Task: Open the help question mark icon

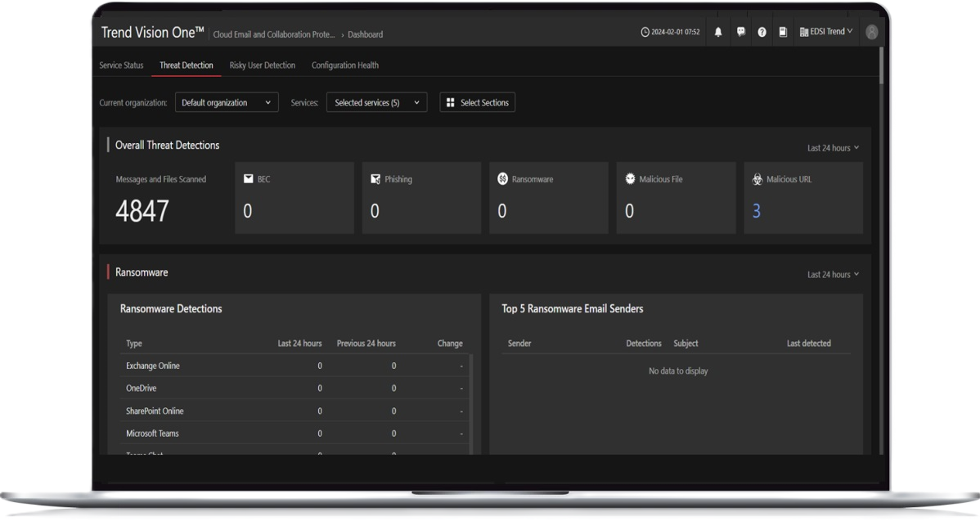Action: point(762,32)
